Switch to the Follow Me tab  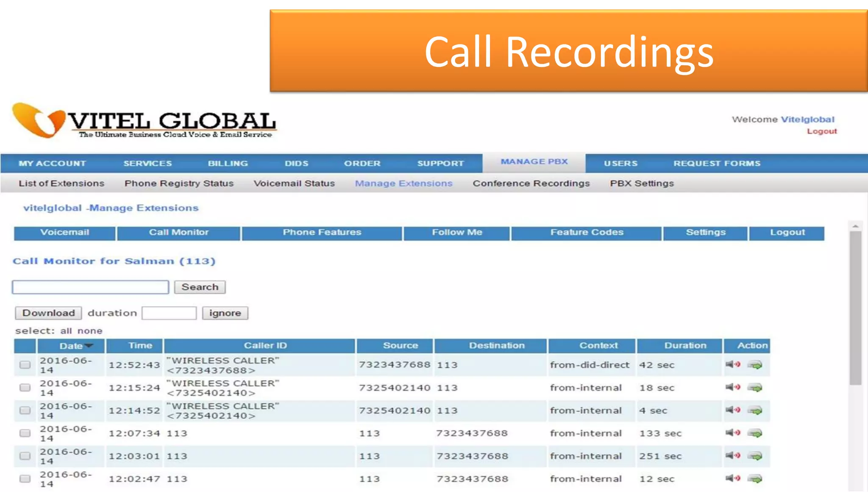[x=456, y=233]
